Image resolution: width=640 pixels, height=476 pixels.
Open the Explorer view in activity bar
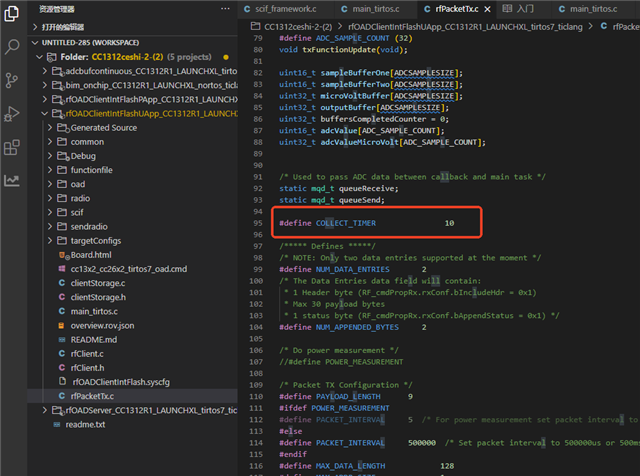pyautogui.click(x=12, y=12)
